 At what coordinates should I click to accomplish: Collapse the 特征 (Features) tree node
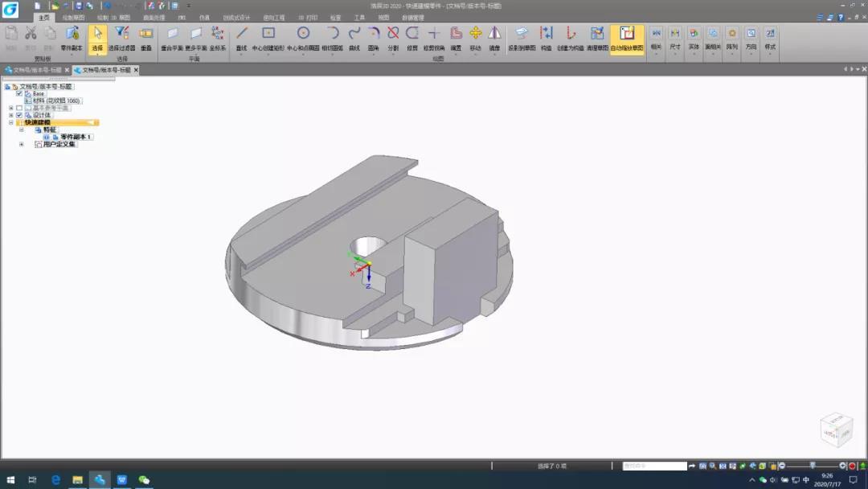(x=22, y=129)
